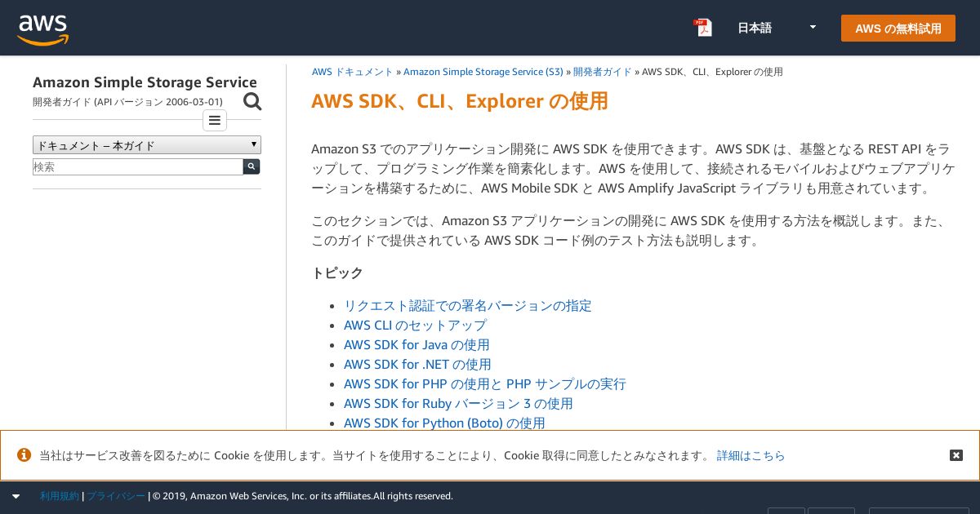Expand the footer arrow toggle

[16, 496]
